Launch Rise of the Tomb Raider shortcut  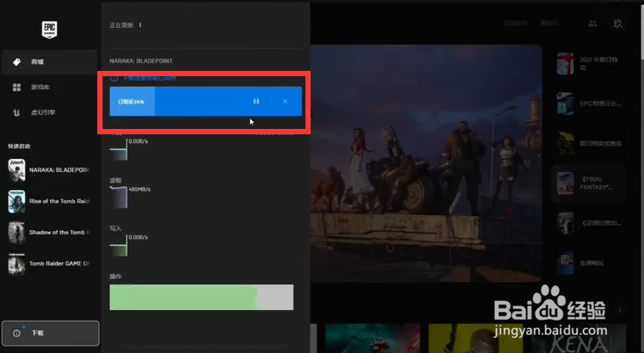pos(49,201)
